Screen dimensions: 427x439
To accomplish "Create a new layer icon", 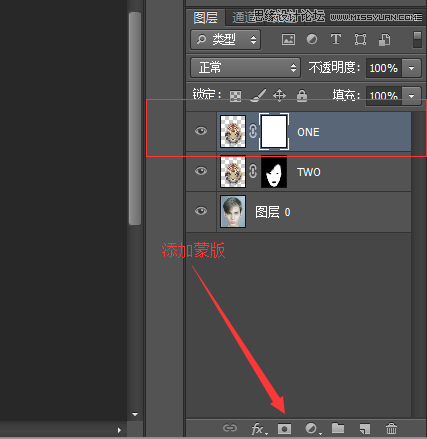I will click(x=365, y=429).
